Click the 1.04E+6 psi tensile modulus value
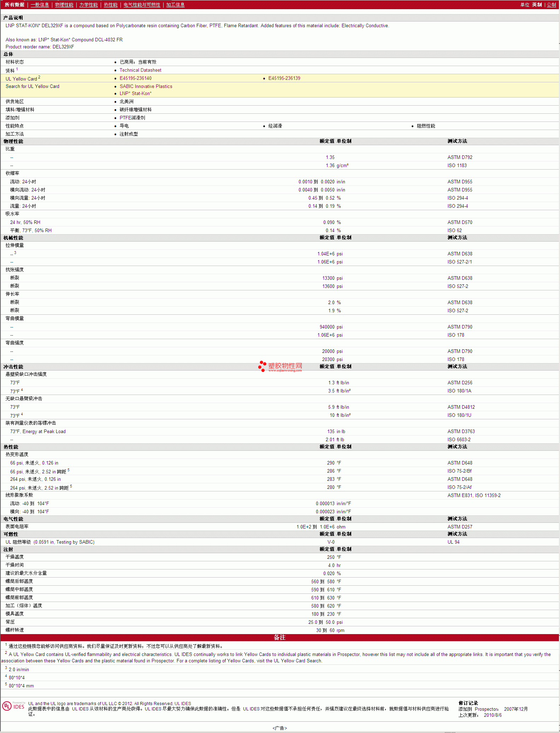The width and height of the screenshot is (560, 733). pyautogui.click(x=330, y=254)
